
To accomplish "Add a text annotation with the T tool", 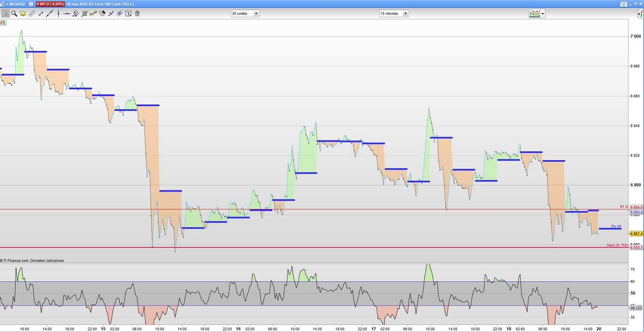I will (x=128, y=13).
